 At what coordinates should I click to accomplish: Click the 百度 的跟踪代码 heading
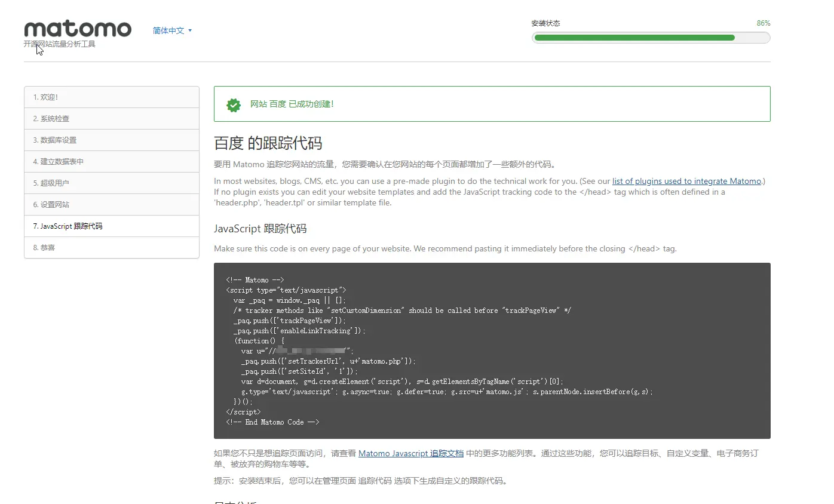point(268,143)
